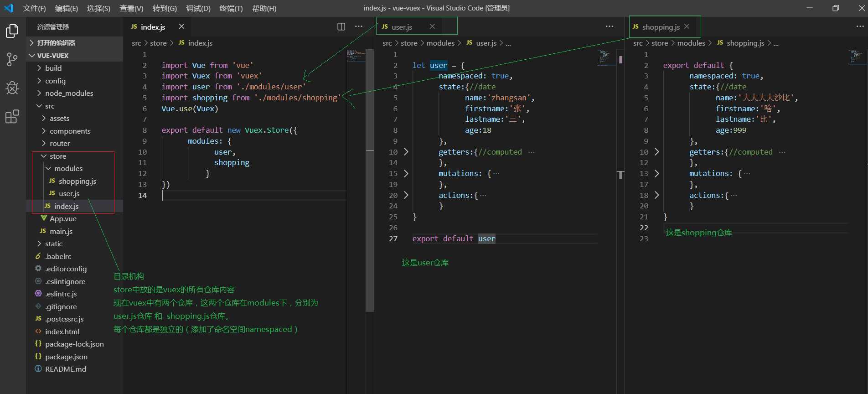
Task: Close the index.js tab
Action: point(181,26)
